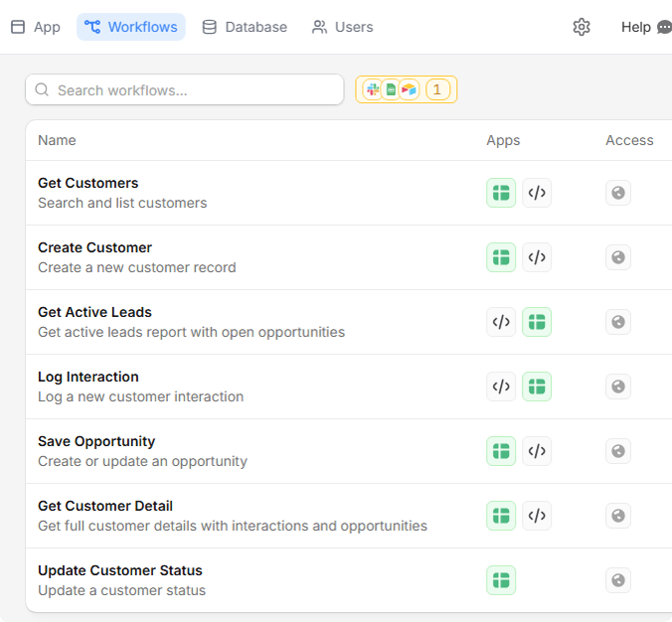Screen dimensions: 672x622
Task: Click access globe icon for Create Customer
Action: pos(618,257)
